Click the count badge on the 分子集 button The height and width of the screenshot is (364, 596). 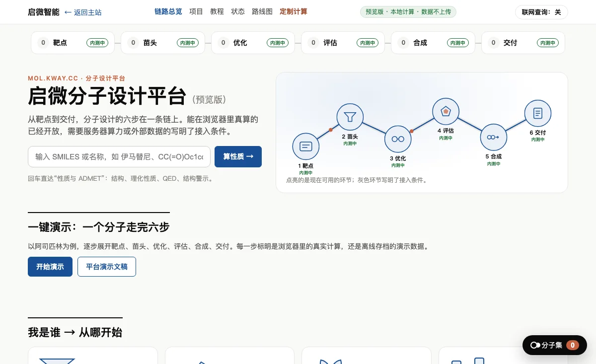click(573, 345)
